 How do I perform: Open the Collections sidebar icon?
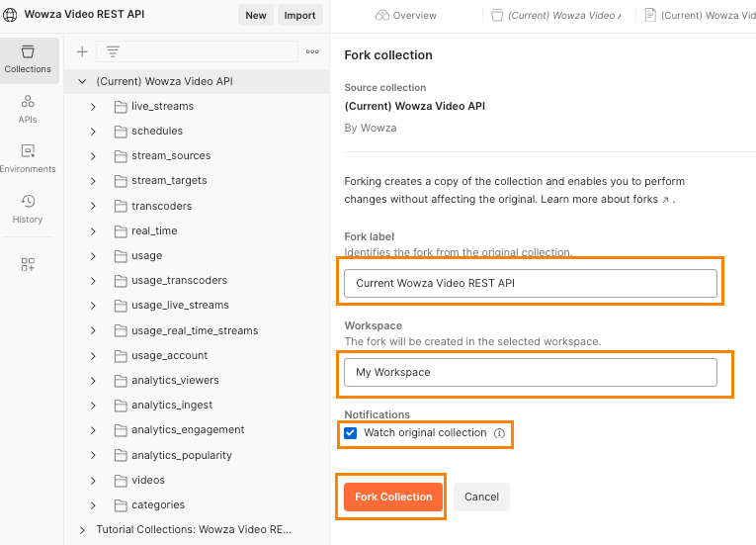tap(28, 59)
